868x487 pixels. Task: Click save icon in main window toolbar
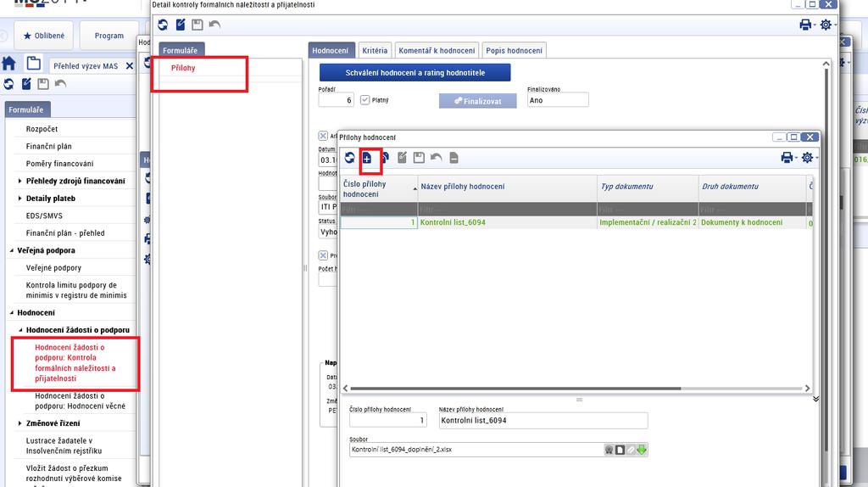[43, 84]
